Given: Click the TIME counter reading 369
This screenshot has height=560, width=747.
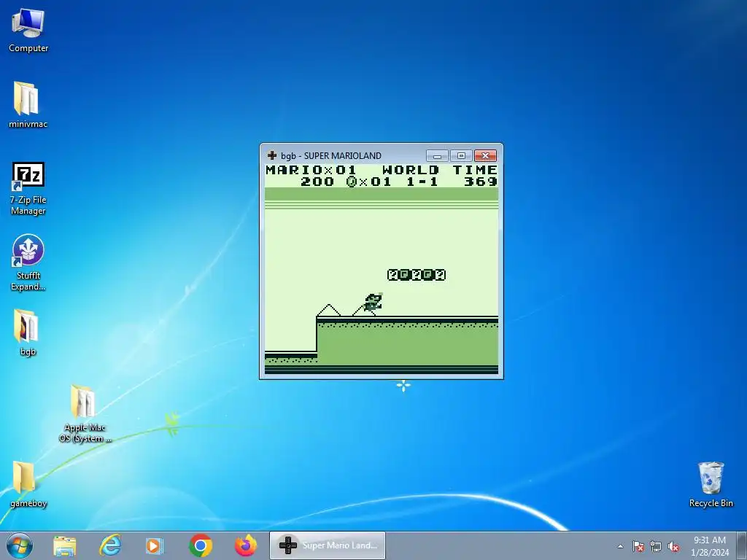Looking at the screenshot, I should (480, 182).
